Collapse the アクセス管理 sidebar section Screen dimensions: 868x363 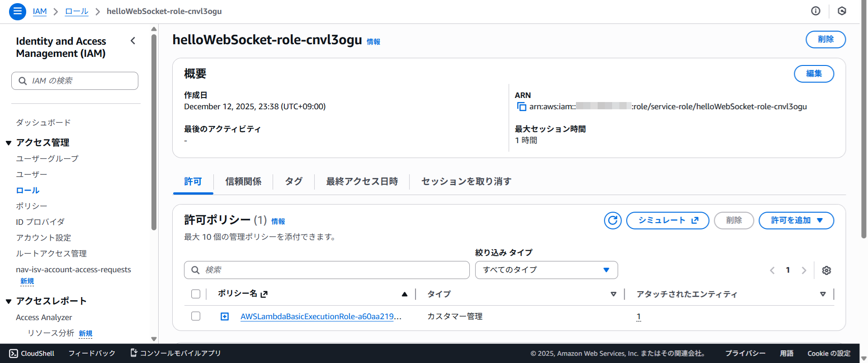[x=9, y=143]
